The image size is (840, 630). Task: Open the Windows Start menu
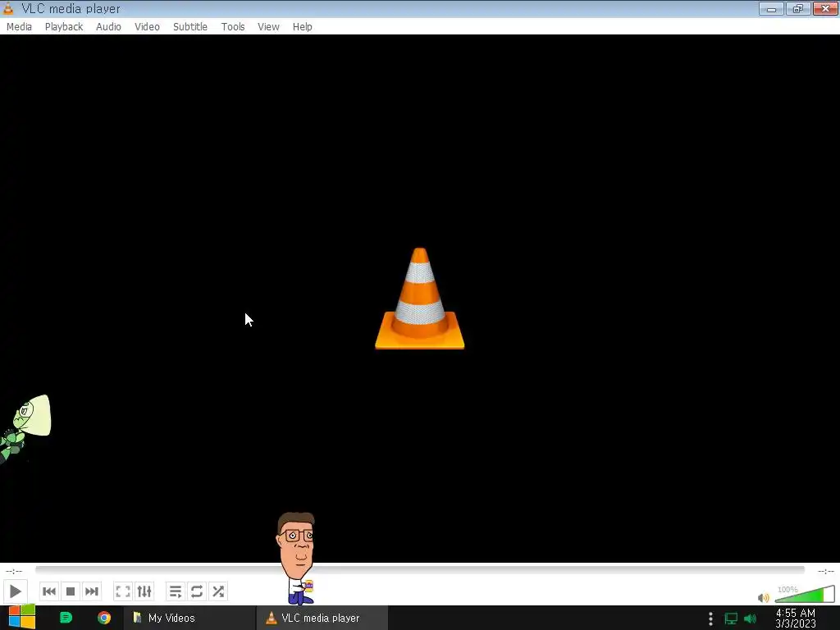(22, 618)
